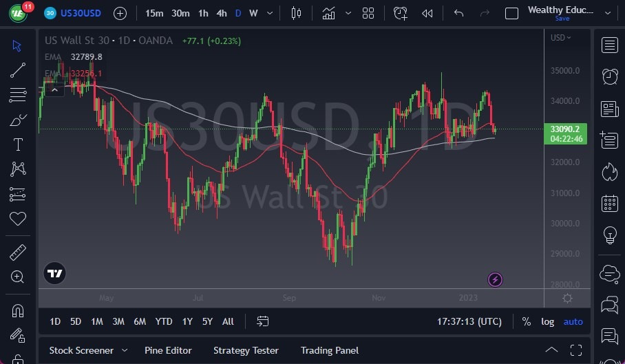Select the 4h timeframe button
Viewport: 625px width, 364px height.
pyautogui.click(x=221, y=13)
